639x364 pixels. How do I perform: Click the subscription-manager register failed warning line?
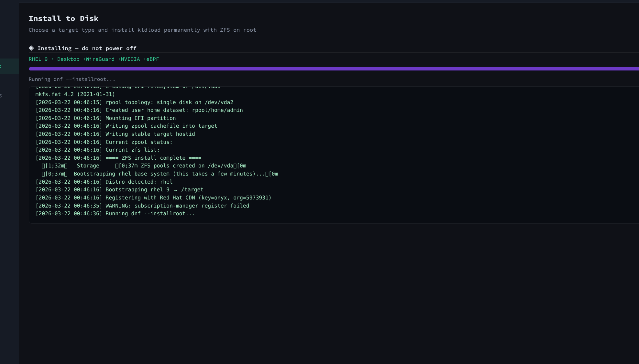(142, 206)
